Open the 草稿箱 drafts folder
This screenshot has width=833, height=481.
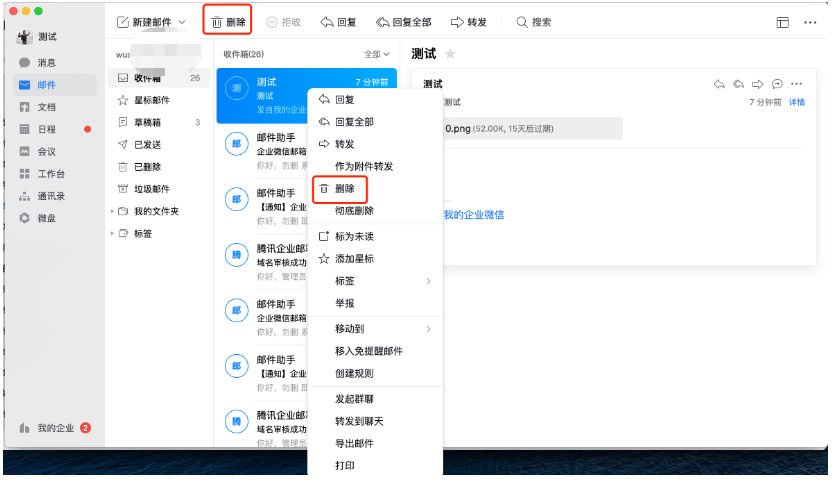151,122
